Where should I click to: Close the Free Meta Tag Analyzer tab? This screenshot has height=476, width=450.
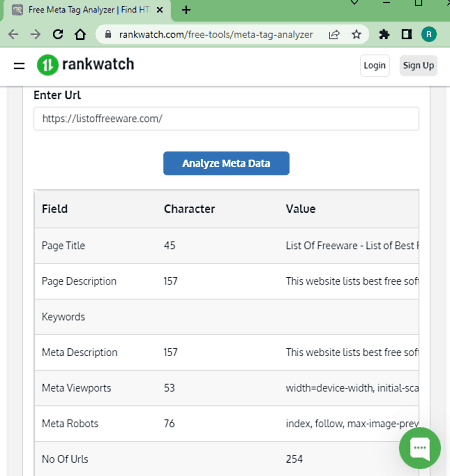pyautogui.click(x=160, y=10)
